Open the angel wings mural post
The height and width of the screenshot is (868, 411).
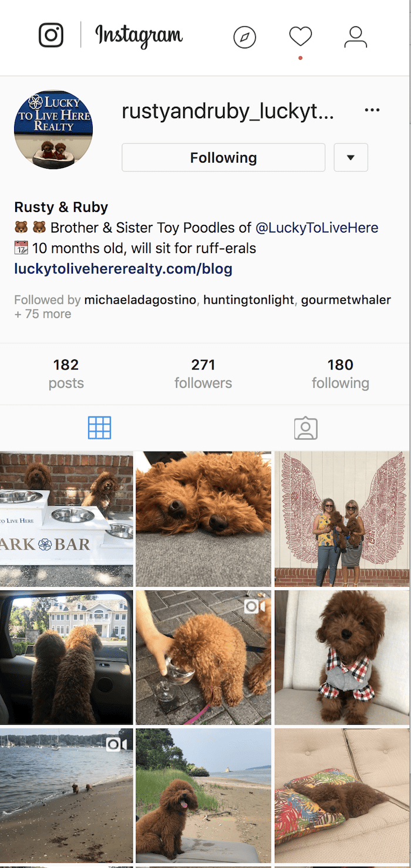click(342, 519)
